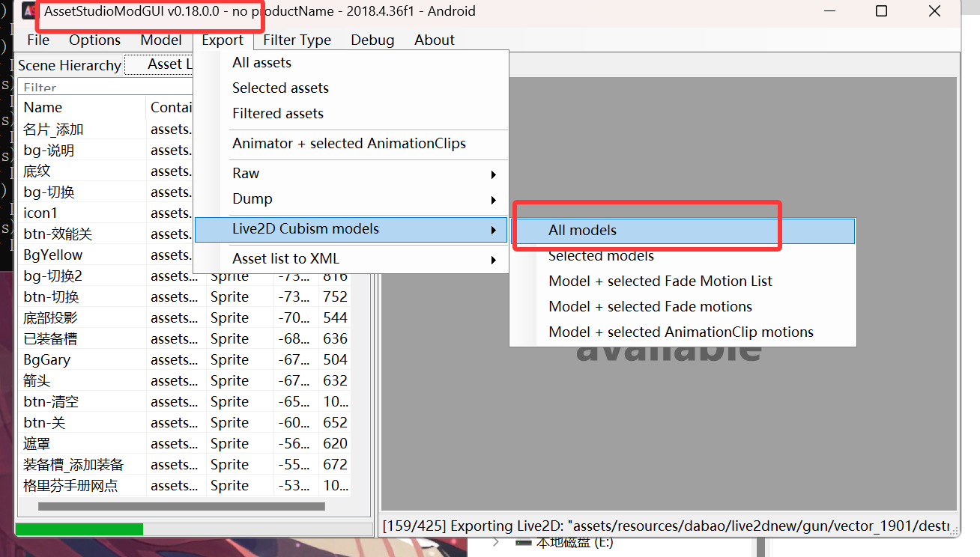Switch to Asset List tab
980x557 pixels.
point(159,64)
